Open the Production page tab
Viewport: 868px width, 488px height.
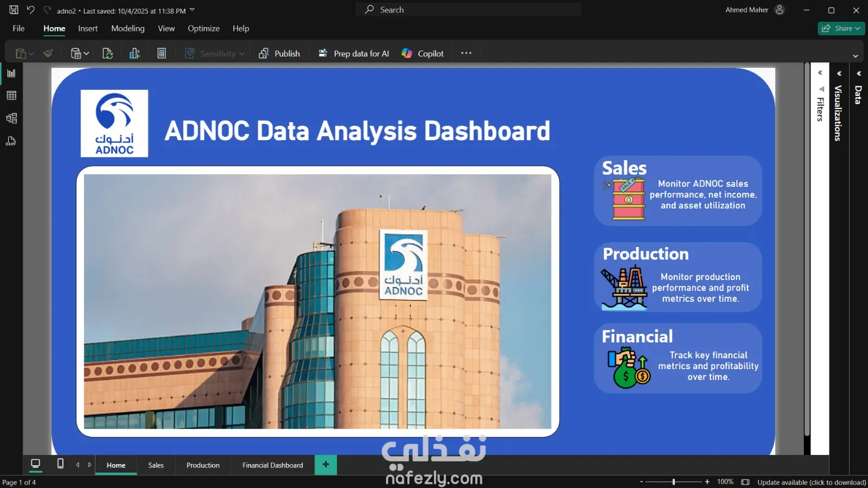point(203,465)
